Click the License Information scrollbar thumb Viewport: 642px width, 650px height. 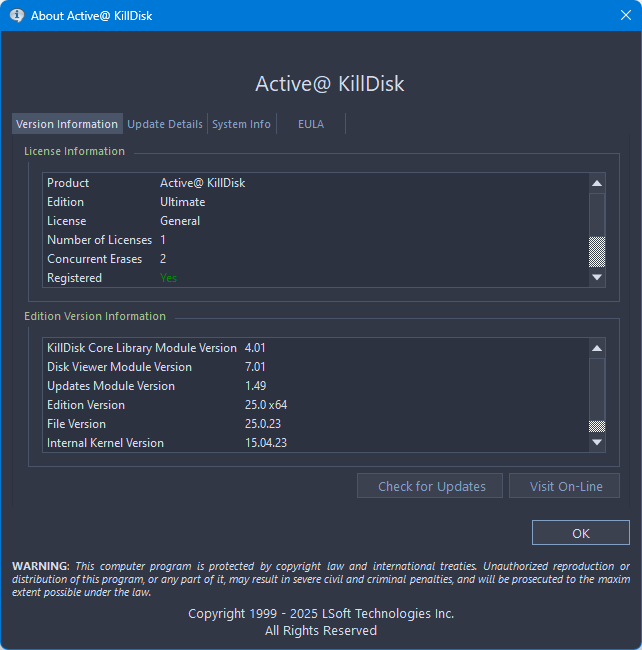tap(597, 252)
